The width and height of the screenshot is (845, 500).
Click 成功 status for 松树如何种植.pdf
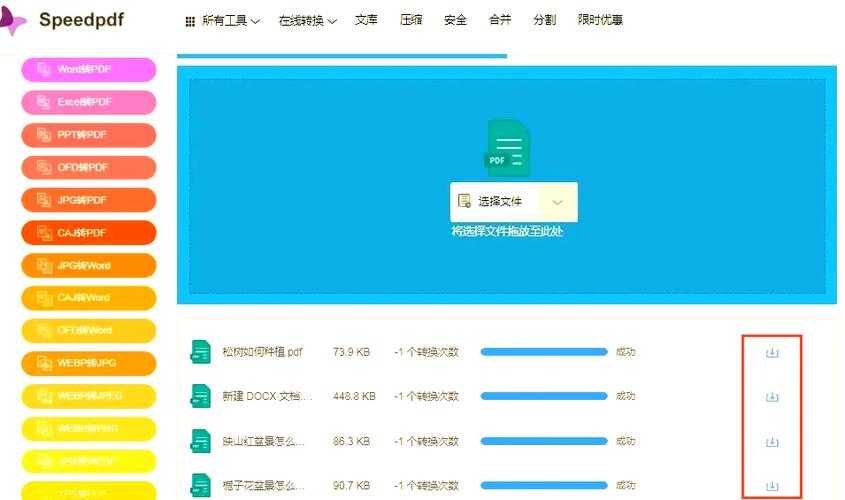pos(626,352)
